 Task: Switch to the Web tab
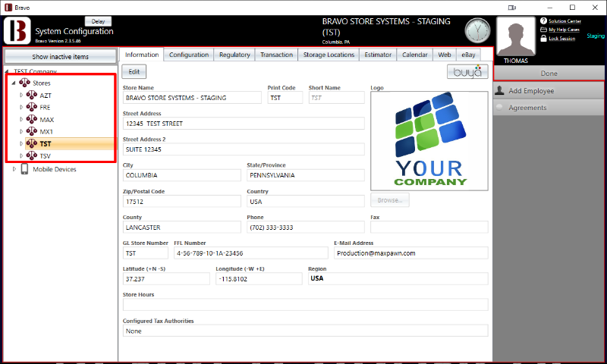[445, 55]
